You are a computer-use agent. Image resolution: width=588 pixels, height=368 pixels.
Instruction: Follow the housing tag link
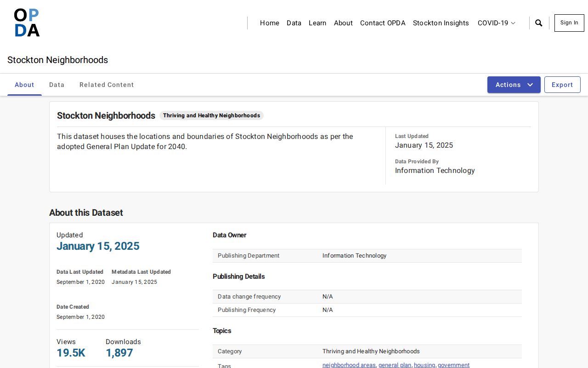coord(424,365)
